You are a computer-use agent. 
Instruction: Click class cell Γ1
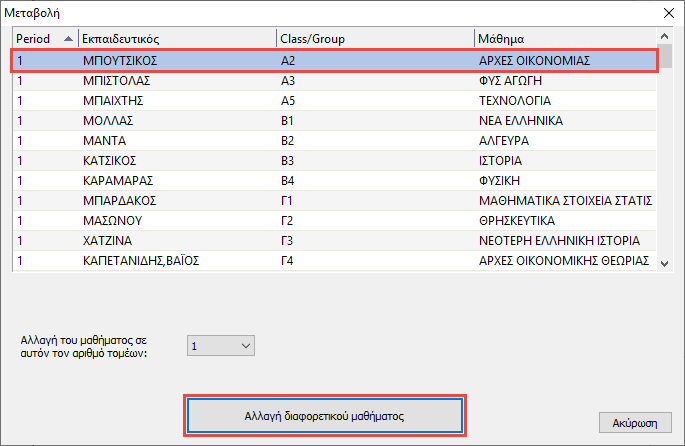[287, 201]
